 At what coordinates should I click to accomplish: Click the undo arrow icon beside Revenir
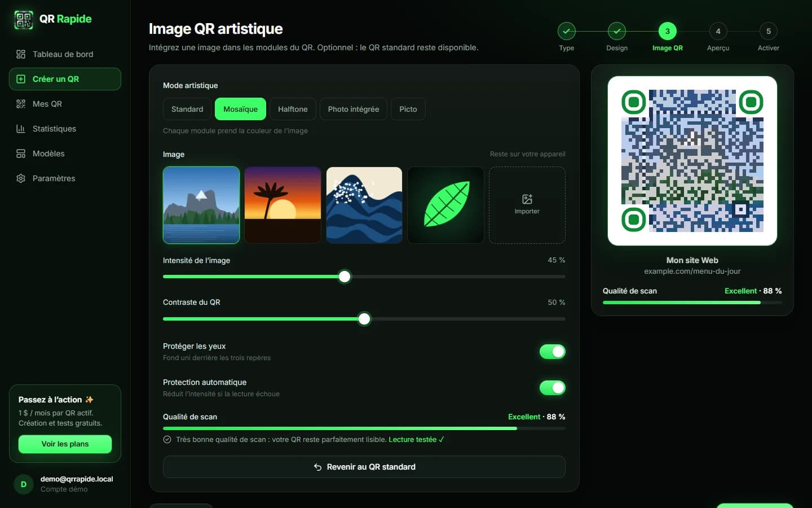pyautogui.click(x=317, y=467)
